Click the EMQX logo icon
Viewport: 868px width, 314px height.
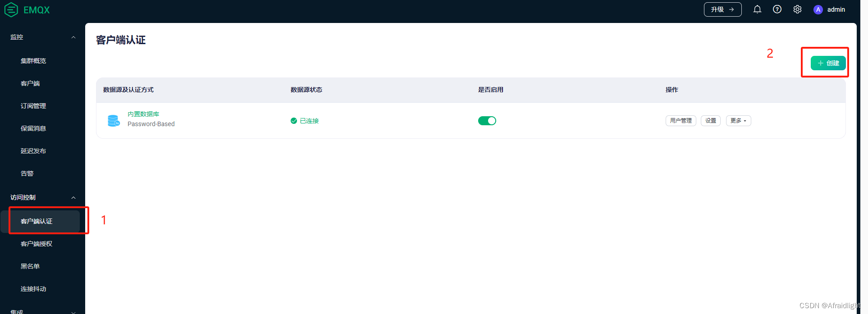[11, 9]
